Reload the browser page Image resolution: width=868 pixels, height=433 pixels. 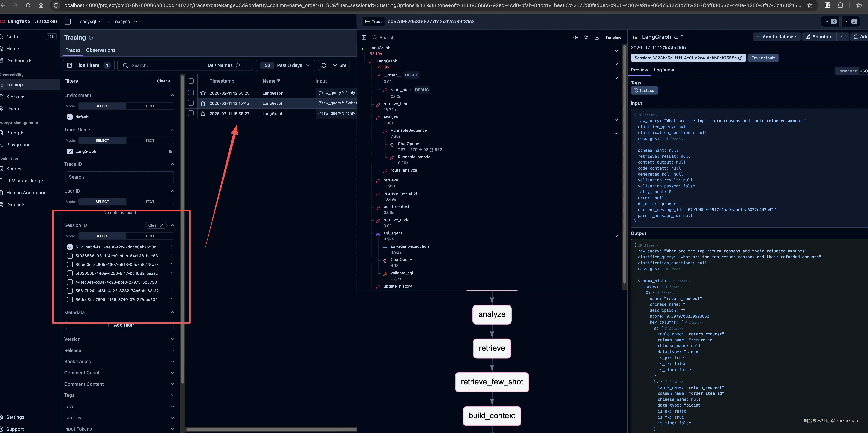[x=28, y=5]
